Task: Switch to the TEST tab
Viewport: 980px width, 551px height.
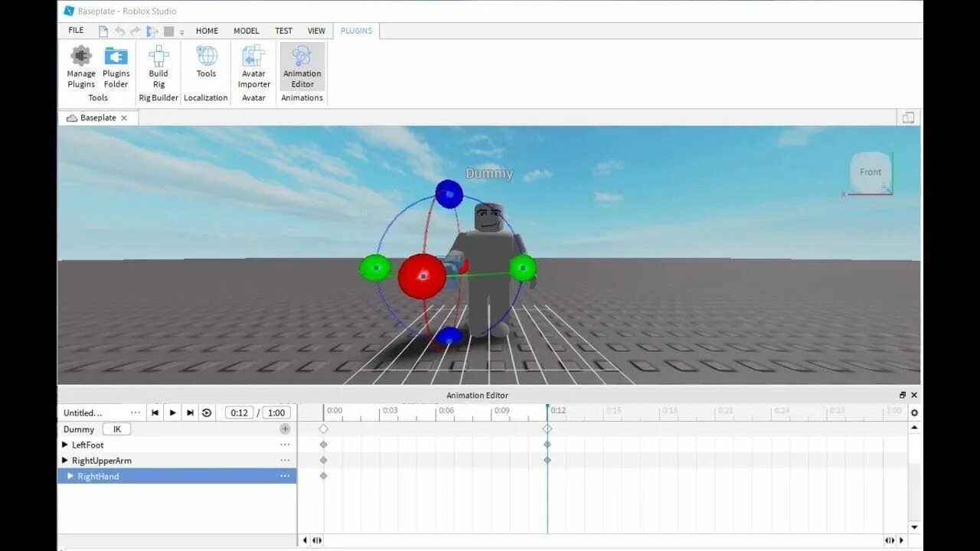Action: click(x=283, y=31)
